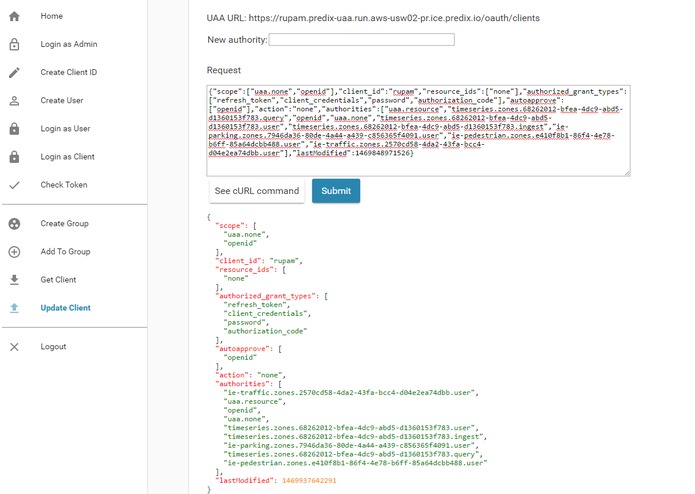The width and height of the screenshot is (695, 494).
Task: Click "autoapprove" key in response
Action: coord(244,349)
